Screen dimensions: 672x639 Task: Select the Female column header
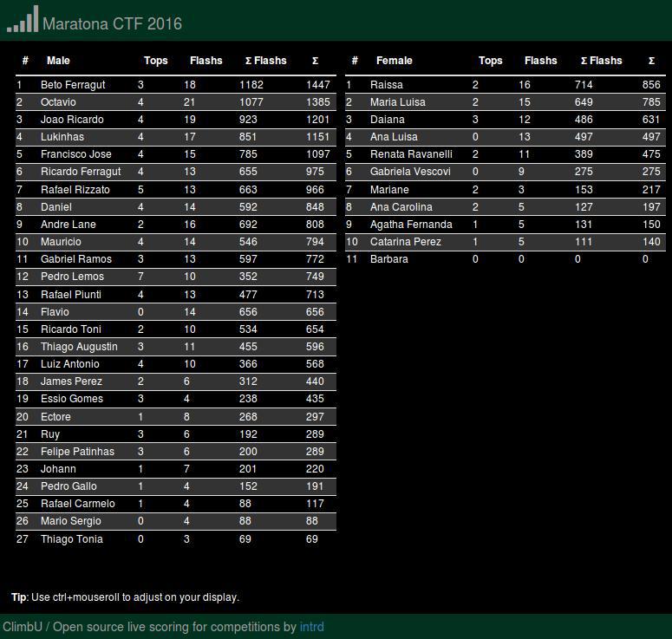click(394, 61)
